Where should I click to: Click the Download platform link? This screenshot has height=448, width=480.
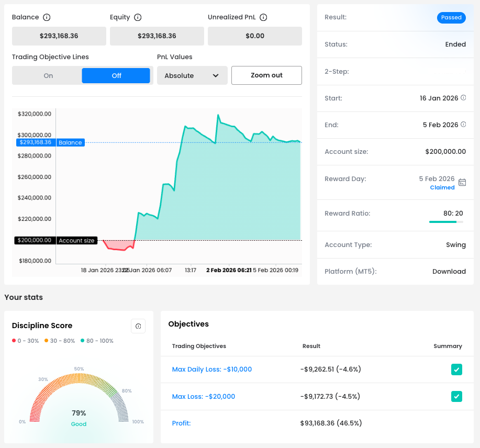click(x=449, y=272)
